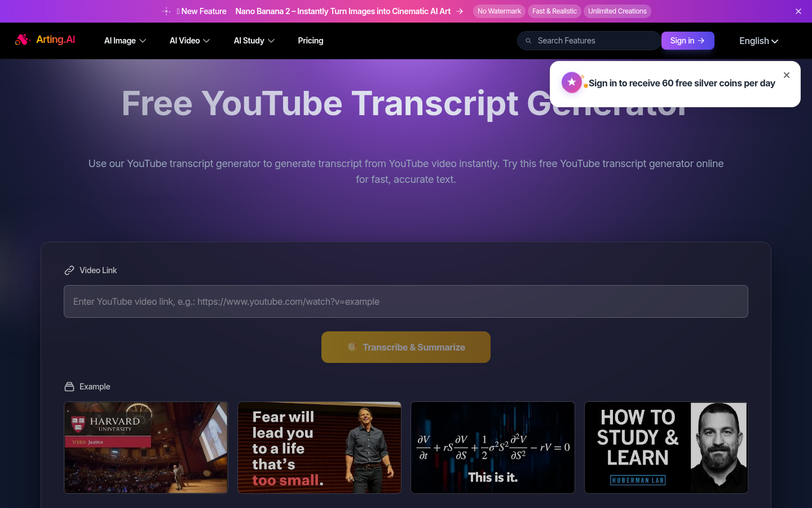
Task: Open the English language selector
Action: pyautogui.click(x=758, y=41)
